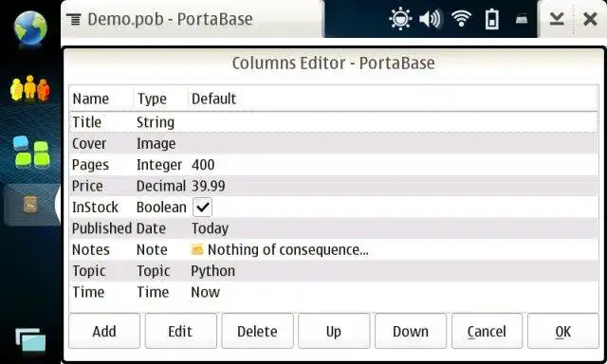Select the Time row name cell
This screenshot has height=364, width=607.
tap(88, 293)
